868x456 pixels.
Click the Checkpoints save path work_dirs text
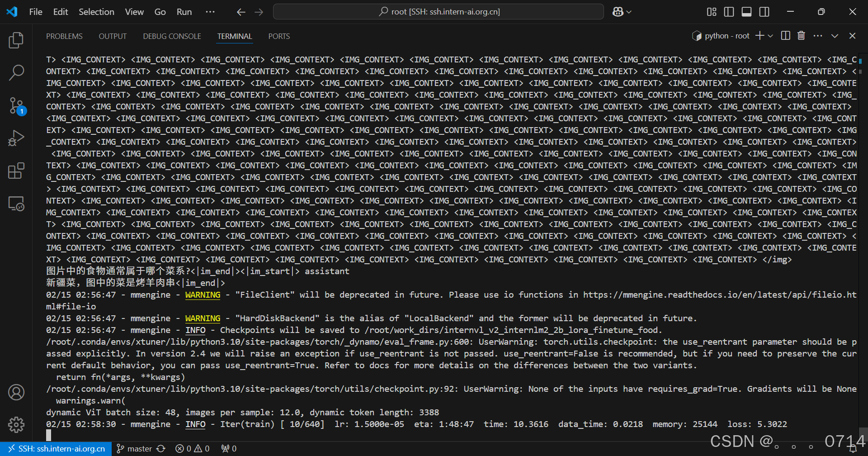(x=513, y=330)
